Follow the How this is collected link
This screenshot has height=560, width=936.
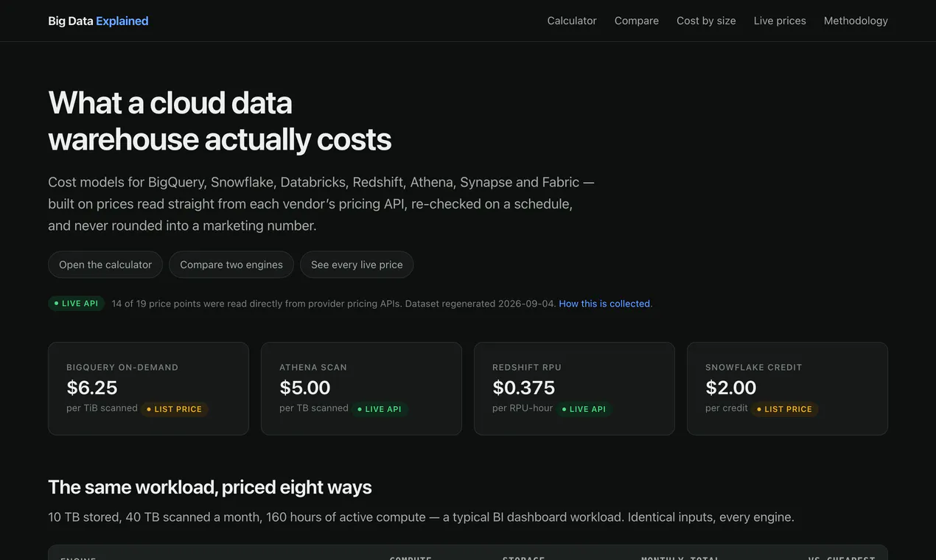coord(604,304)
